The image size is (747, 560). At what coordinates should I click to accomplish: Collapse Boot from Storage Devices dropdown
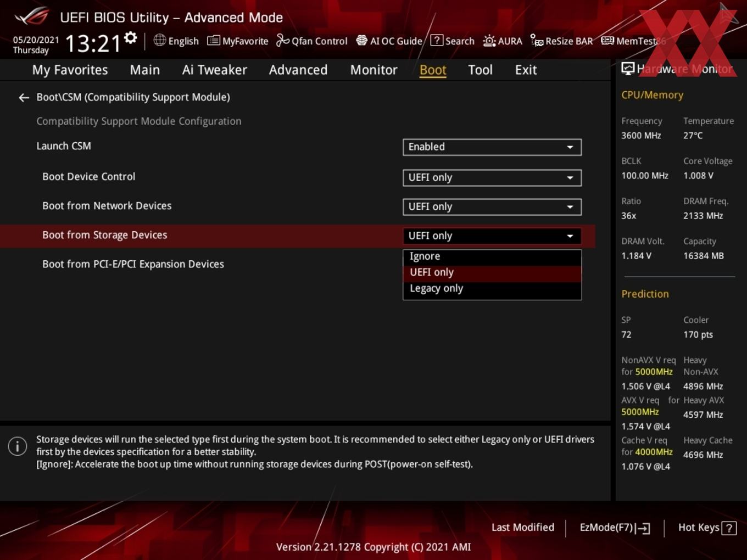[492, 236]
